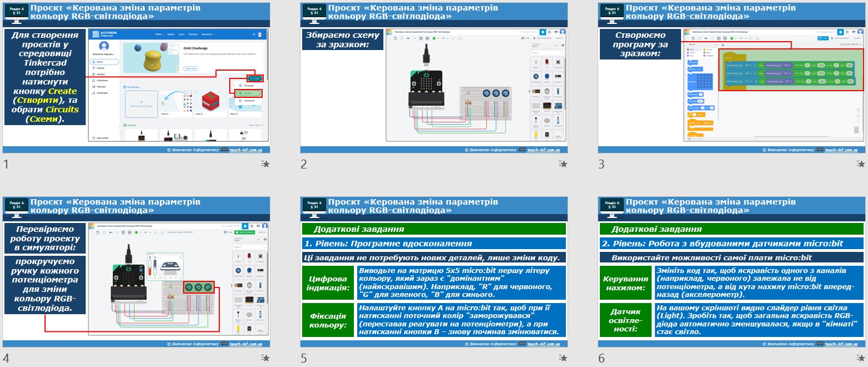This screenshot has height=367, width=868.
Task: Click the 'Керування нахилом' green box on slide 6
Action: coord(625,282)
